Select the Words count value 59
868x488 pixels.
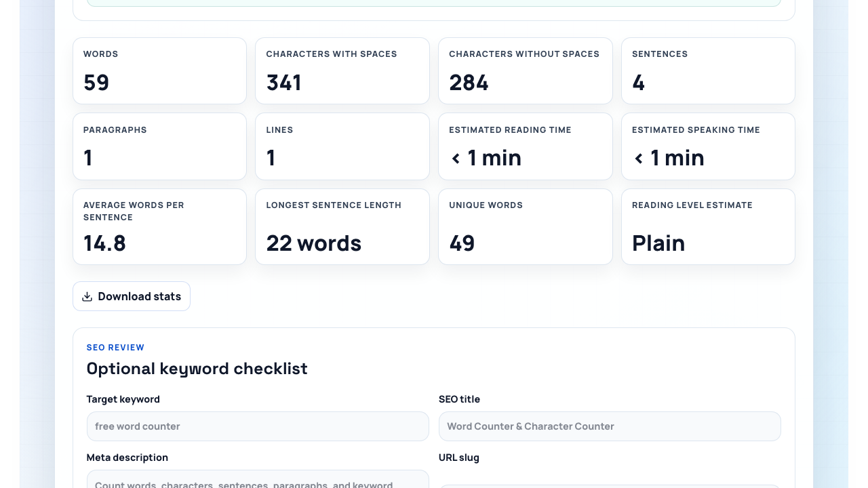[x=96, y=83]
